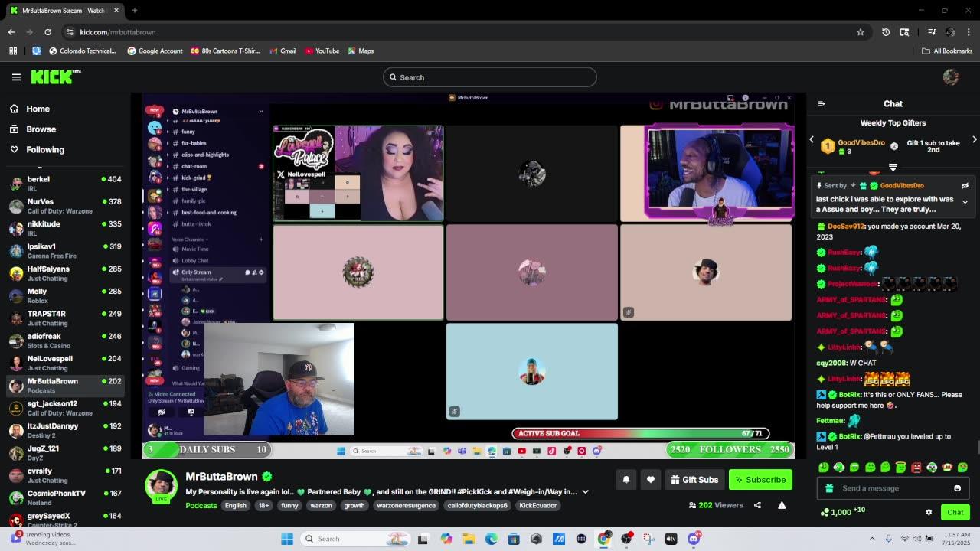This screenshot has height=551, width=980.
Task: Open the user profile avatar menu
Action: coord(951,77)
